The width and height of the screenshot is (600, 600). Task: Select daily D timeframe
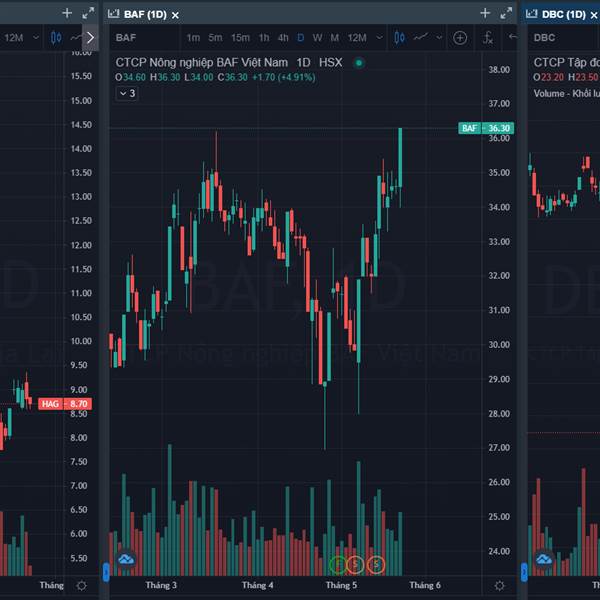[300, 38]
